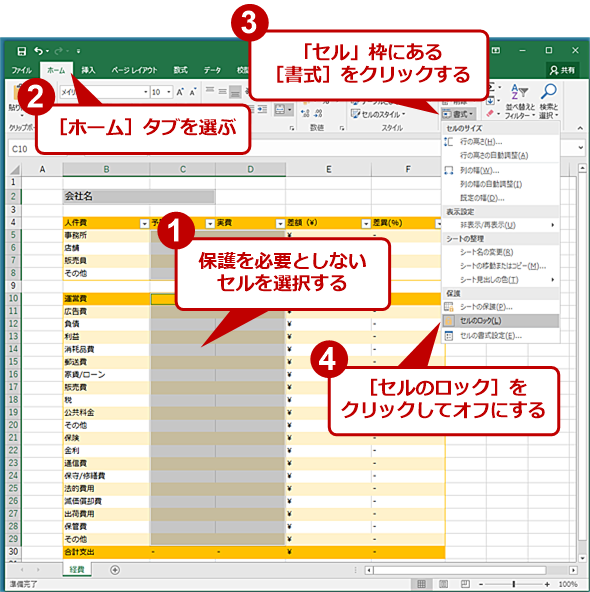
Task: Click decrease decimal places icon
Action: click(318, 113)
